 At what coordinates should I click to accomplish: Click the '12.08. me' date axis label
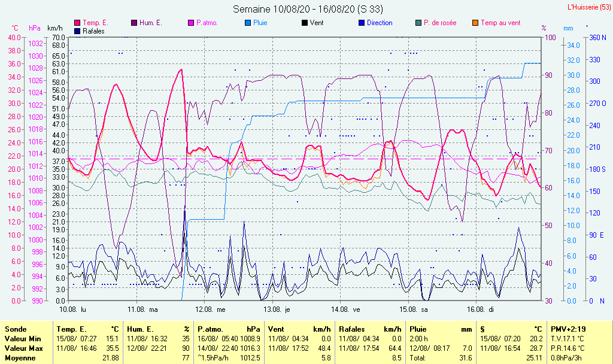click(210, 310)
